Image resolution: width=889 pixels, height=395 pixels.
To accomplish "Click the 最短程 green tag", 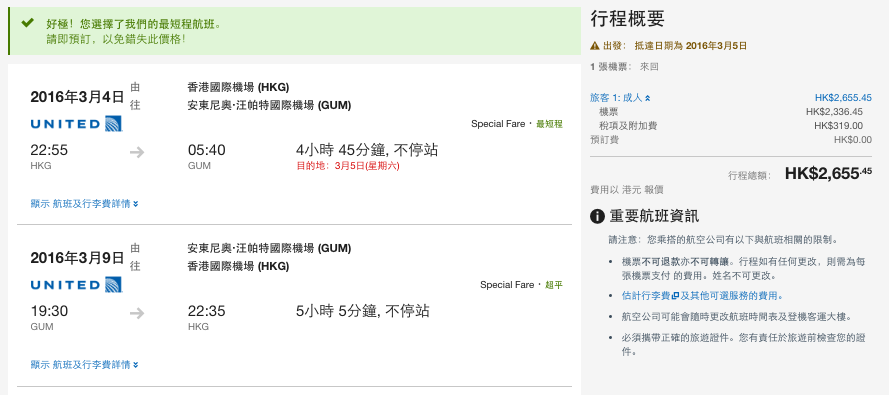I will point(549,124).
